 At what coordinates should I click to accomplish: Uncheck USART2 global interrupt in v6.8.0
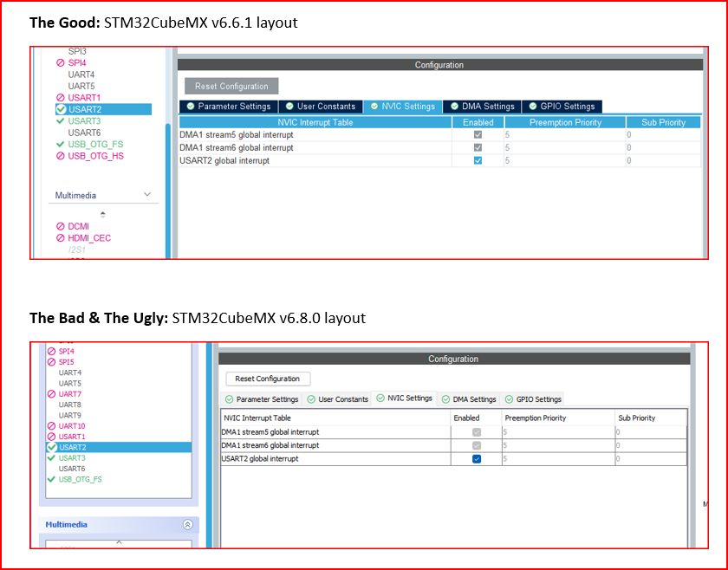[477, 459]
